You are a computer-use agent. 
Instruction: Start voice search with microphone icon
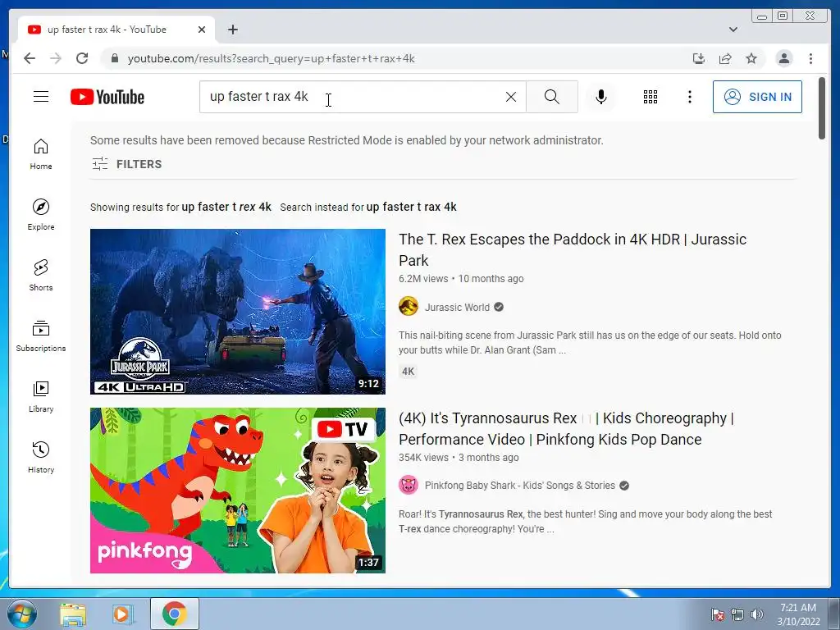click(601, 97)
